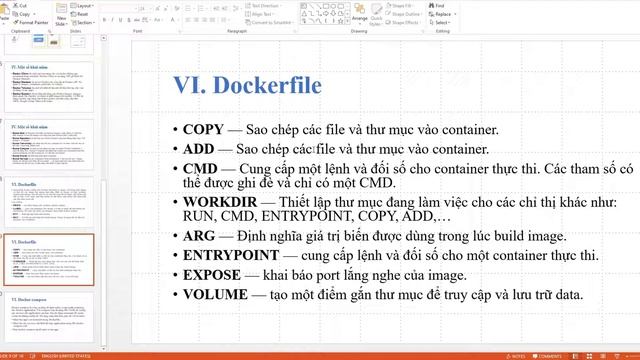Image resolution: width=640 pixels, height=360 pixels.
Task: Click Find in Editing group
Action: pyautogui.click(x=437, y=6)
